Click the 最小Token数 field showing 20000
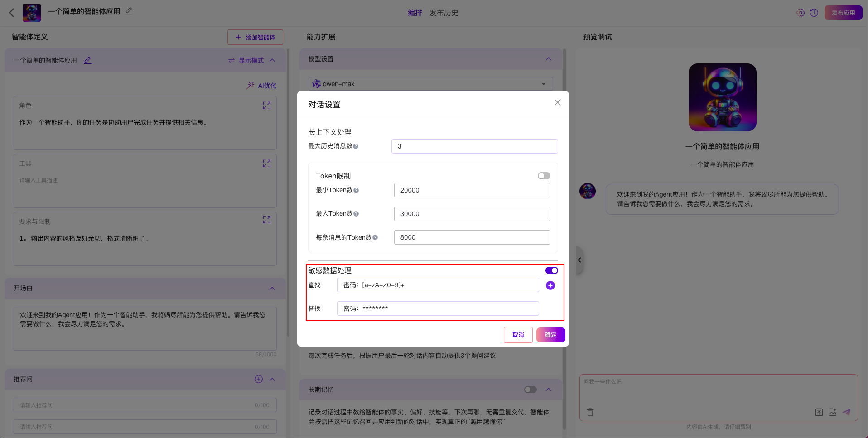The image size is (868, 438). tap(472, 190)
